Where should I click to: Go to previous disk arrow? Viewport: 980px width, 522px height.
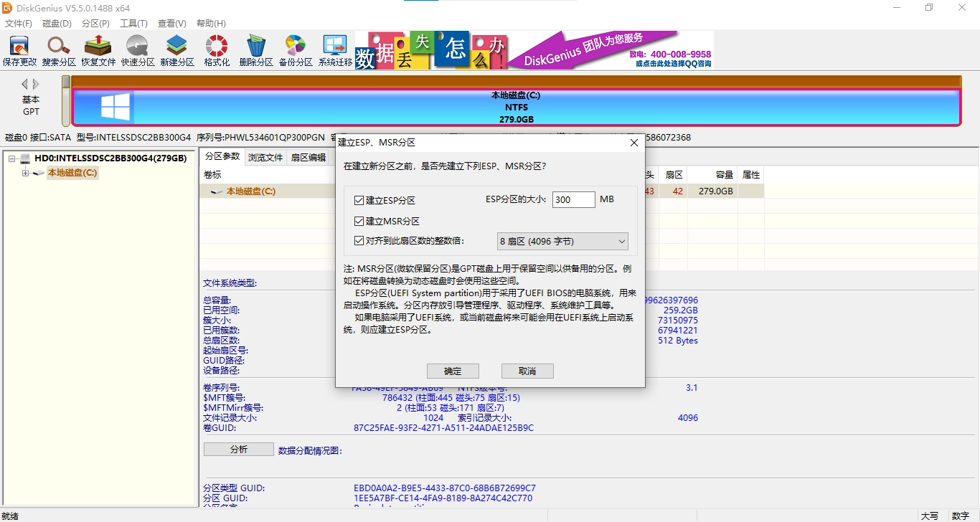click(x=25, y=85)
